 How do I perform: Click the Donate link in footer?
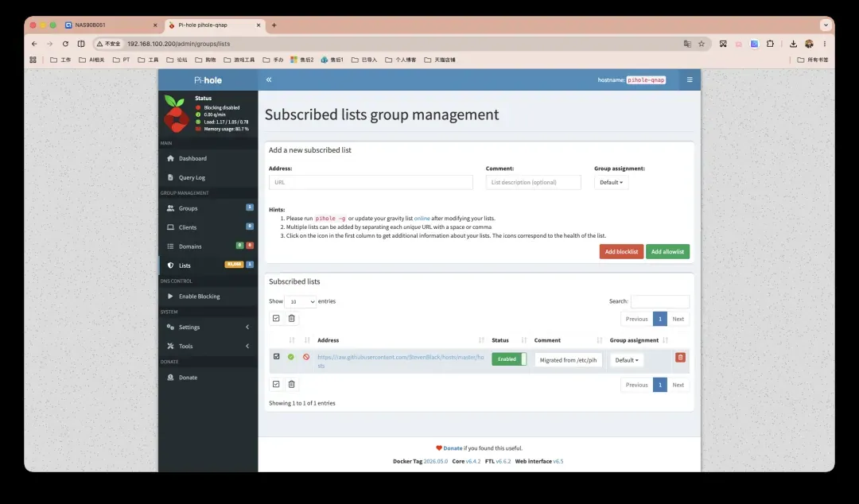(453, 448)
